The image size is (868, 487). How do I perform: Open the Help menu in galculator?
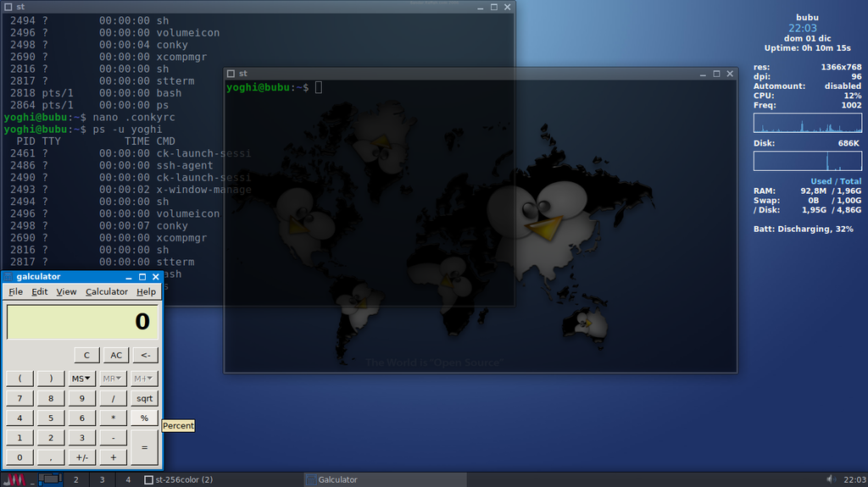click(146, 291)
